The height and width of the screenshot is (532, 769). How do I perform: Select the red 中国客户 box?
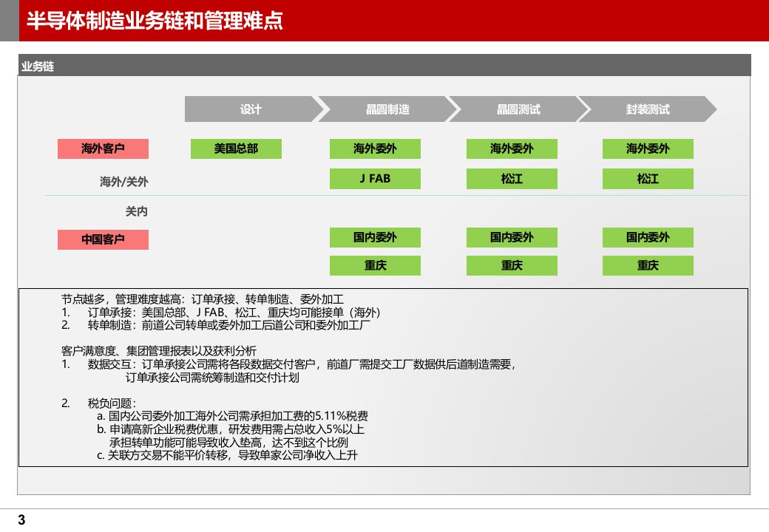pyautogui.click(x=104, y=239)
